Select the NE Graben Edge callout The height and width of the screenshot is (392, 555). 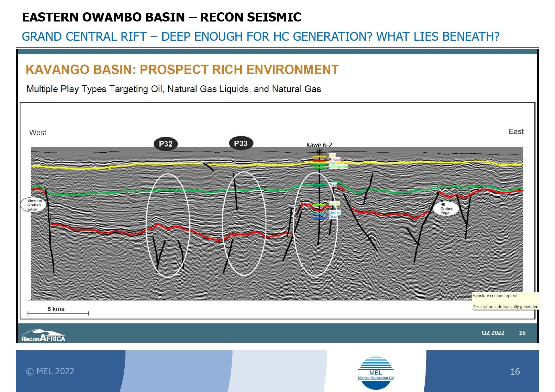click(446, 209)
